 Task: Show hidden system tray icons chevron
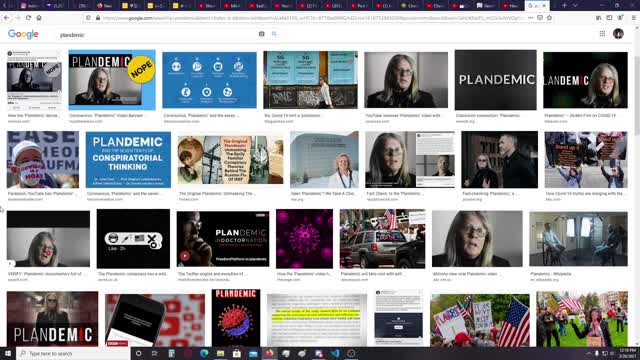[x=589, y=353]
